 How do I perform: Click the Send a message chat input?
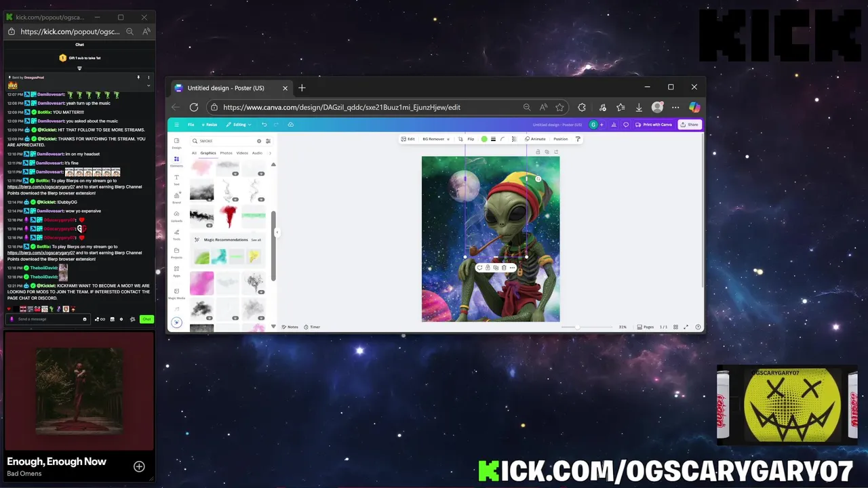(x=47, y=319)
